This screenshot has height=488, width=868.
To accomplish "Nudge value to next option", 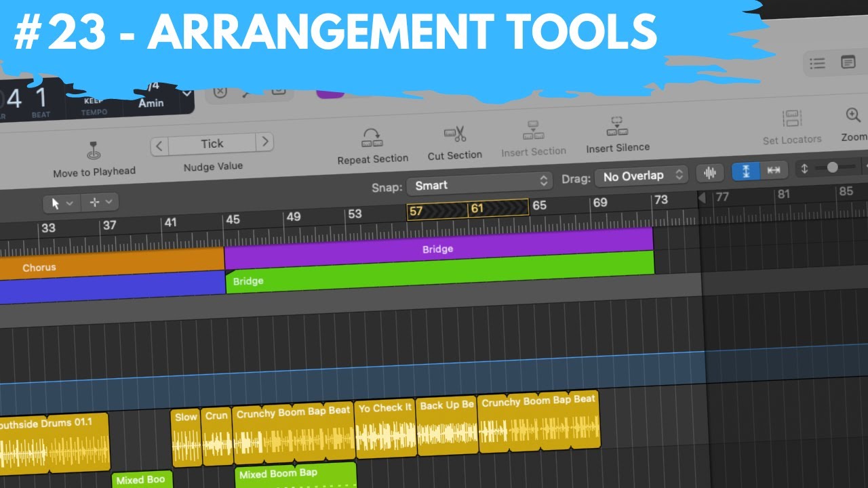I will click(x=265, y=142).
